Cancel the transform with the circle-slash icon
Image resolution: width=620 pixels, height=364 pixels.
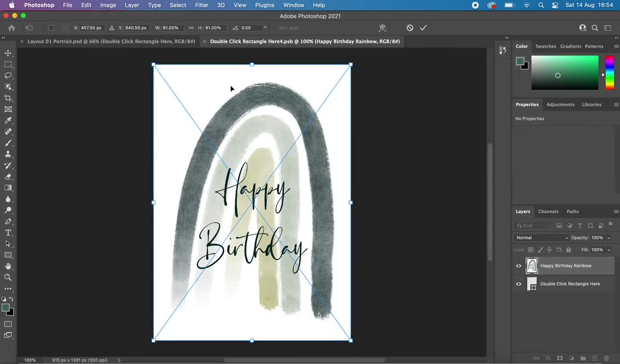[x=410, y=28]
